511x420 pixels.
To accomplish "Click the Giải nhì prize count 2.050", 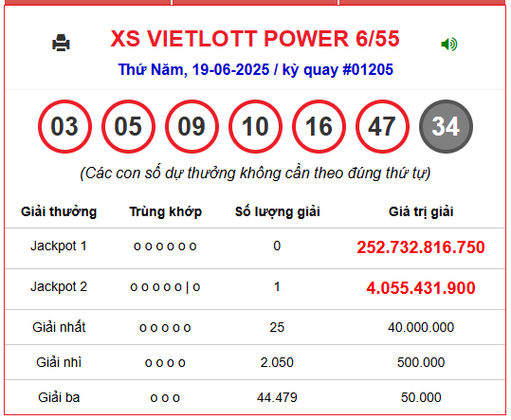I will pos(277,362).
